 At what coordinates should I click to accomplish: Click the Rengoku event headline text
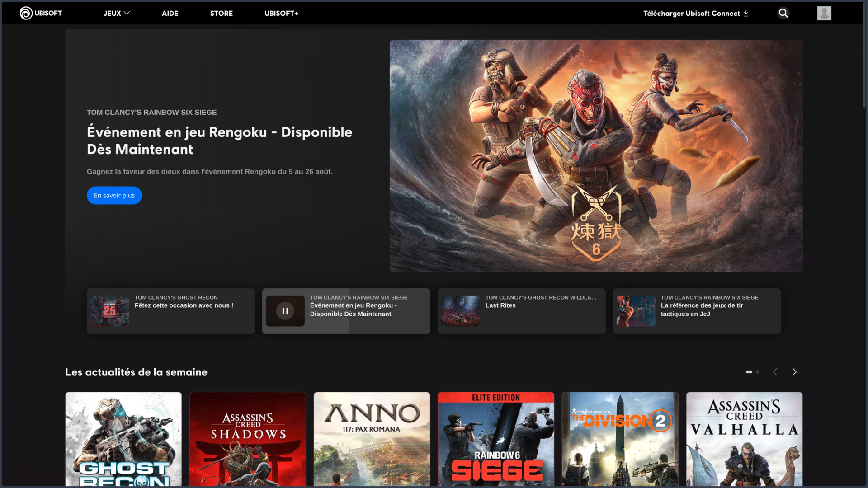click(x=219, y=141)
